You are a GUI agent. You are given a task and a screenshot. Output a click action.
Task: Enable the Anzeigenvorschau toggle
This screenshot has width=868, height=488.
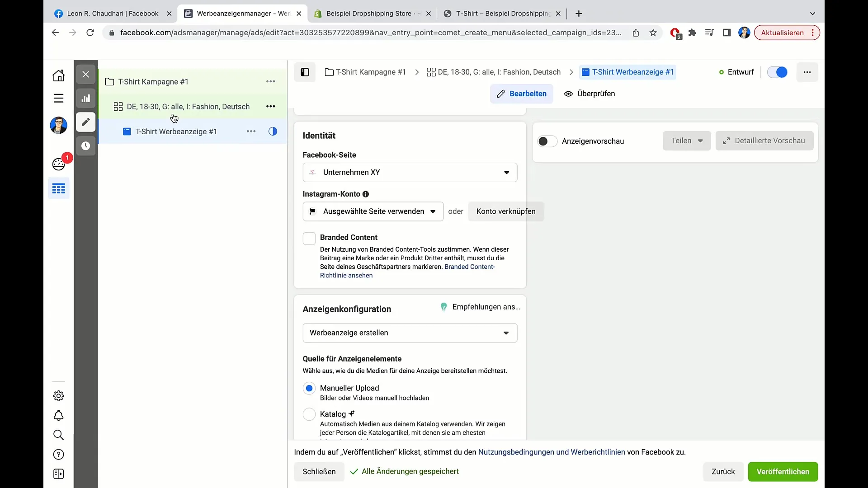point(547,141)
